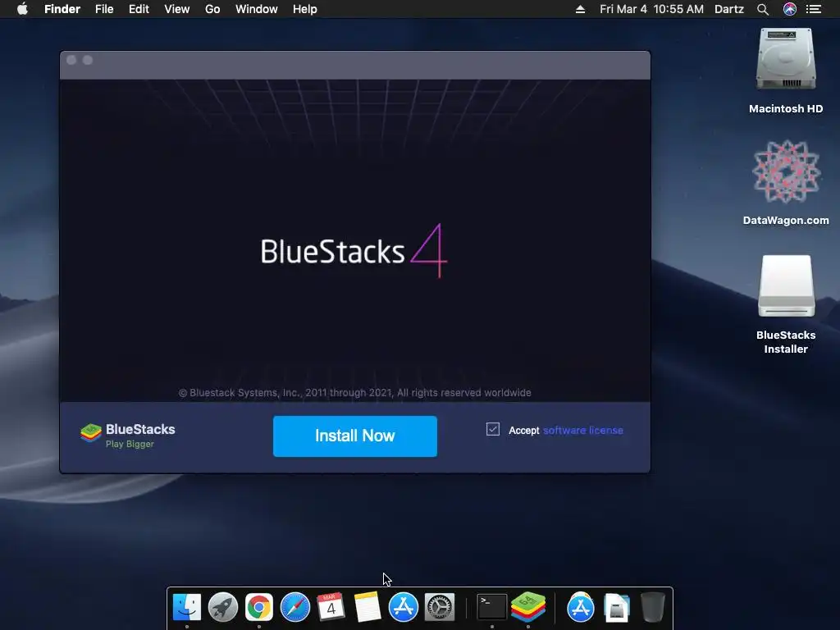
Task: Click the first window control dot in installer title bar
Action: pos(71,60)
